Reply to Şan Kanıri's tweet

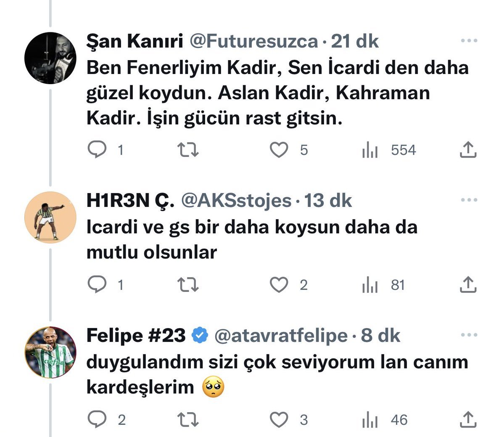(x=97, y=150)
